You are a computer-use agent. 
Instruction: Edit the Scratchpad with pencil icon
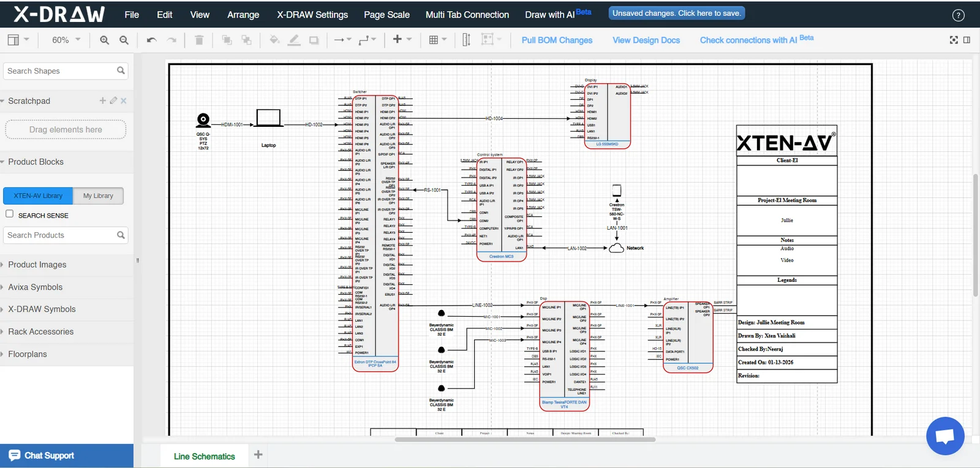[113, 100]
